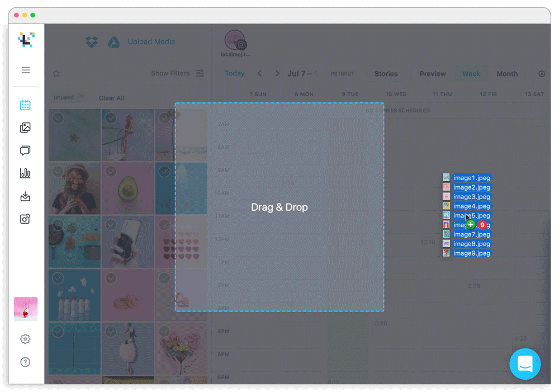Screen dimensions: 559x392
Task: Open the chat support bubble
Action: [525, 364]
